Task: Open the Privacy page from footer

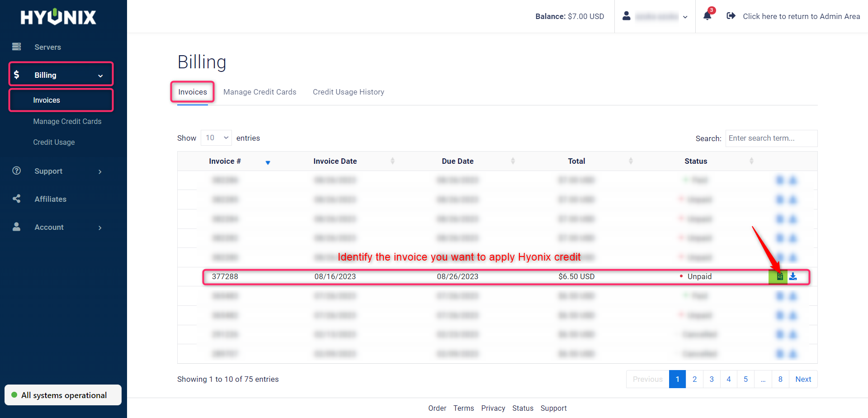Action: pos(493,408)
